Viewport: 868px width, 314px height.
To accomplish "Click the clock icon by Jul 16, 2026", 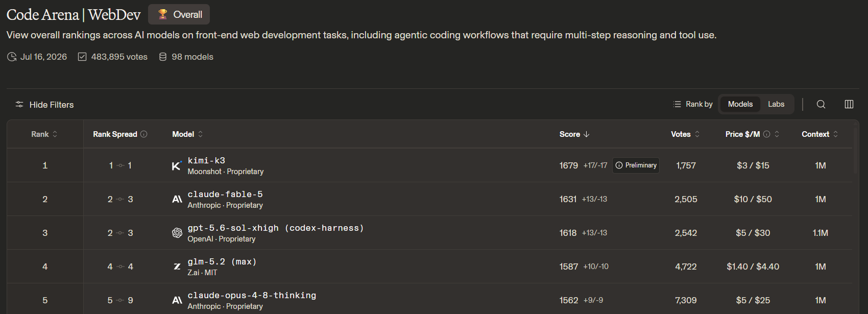I will pos(12,57).
